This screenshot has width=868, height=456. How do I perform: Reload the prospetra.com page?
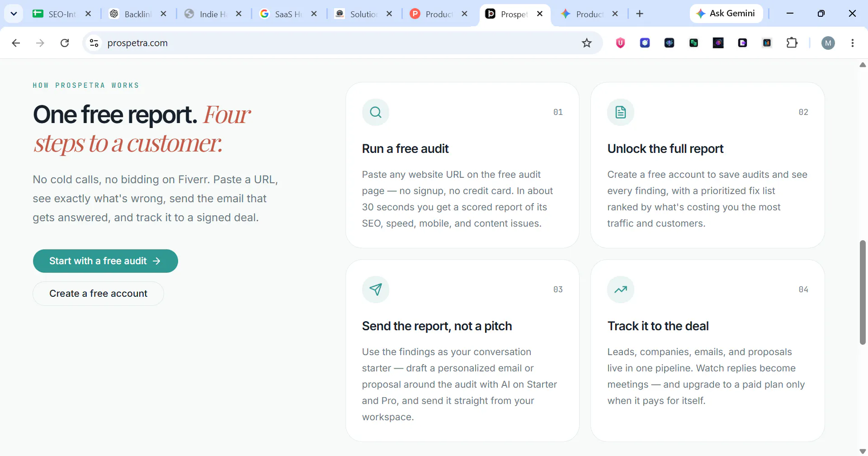click(x=65, y=43)
